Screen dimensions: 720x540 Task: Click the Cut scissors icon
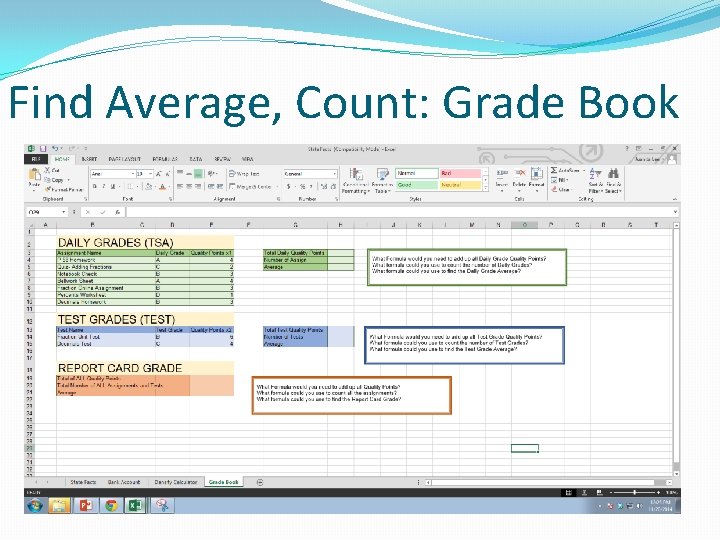click(x=47, y=170)
